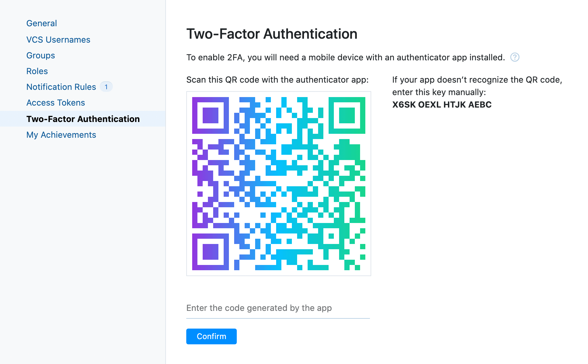The width and height of the screenshot is (588, 364).
Task: Click the Two-Factor Authentication page heading
Action: [272, 34]
